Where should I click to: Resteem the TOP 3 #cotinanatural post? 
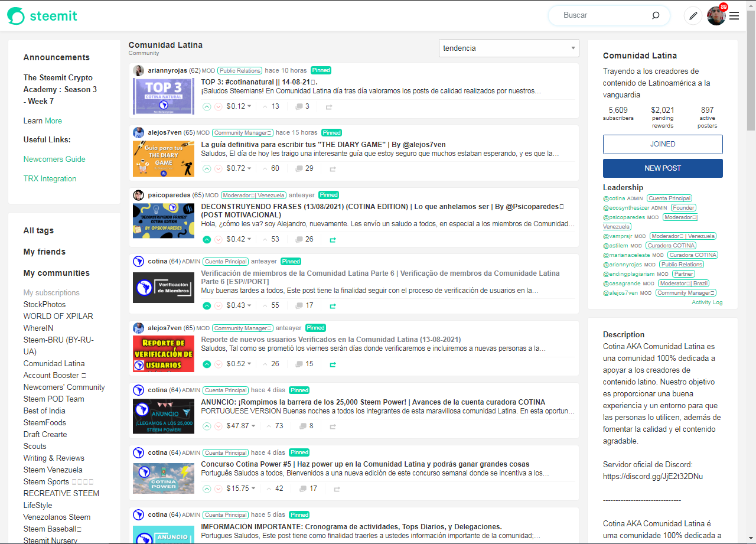pyautogui.click(x=329, y=107)
